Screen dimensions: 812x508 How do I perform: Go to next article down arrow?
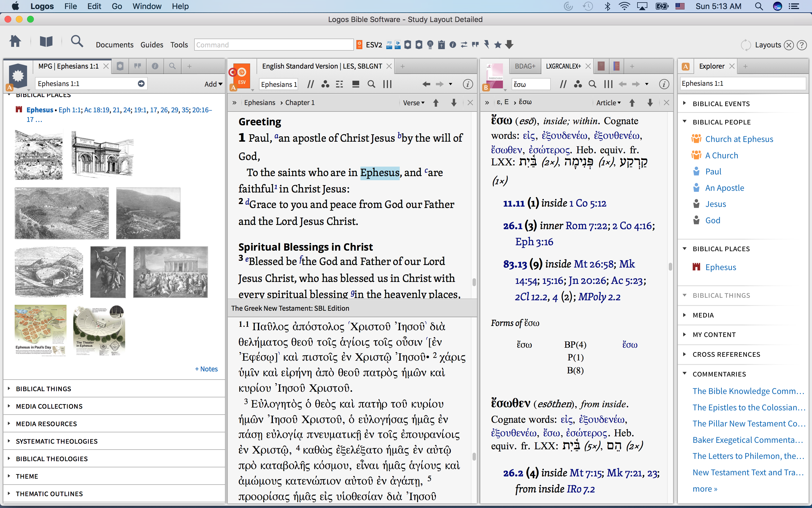click(x=650, y=103)
